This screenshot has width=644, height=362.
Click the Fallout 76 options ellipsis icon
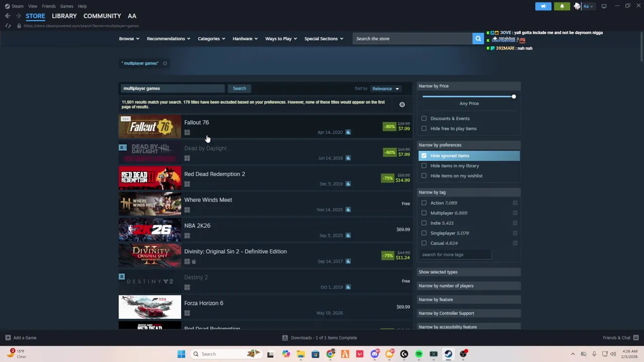tap(125, 119)
